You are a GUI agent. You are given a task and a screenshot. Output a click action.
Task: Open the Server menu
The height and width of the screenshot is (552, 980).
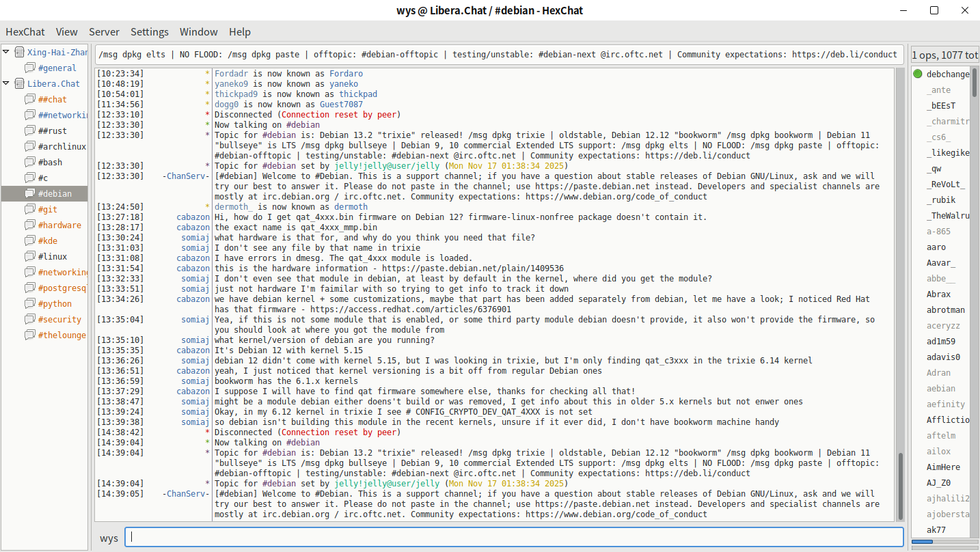tap(104, 32)
